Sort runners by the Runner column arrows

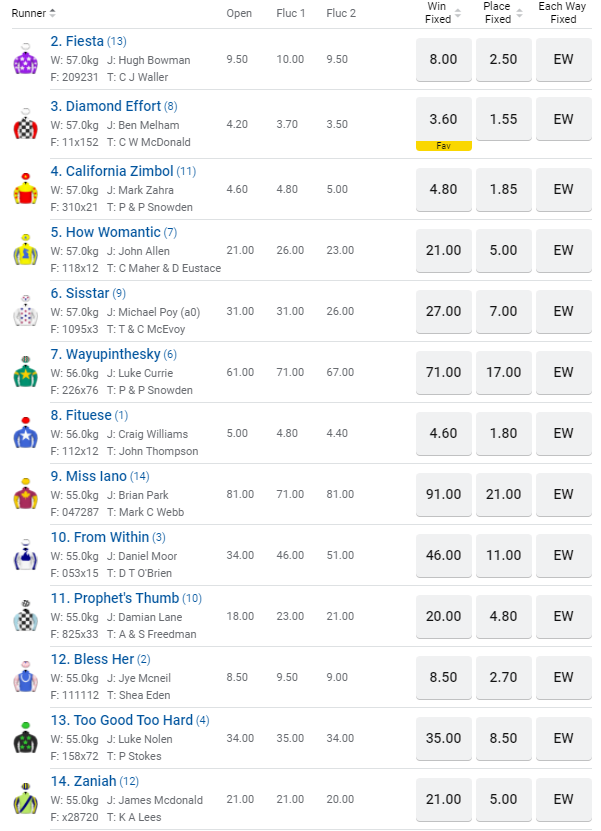pyautogui.click(x=53, y=13)
